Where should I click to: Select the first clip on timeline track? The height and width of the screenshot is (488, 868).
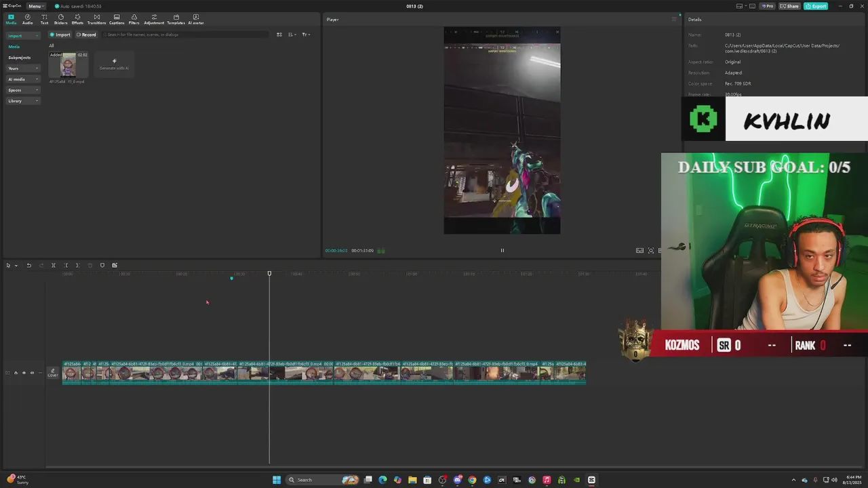[72, 373]
